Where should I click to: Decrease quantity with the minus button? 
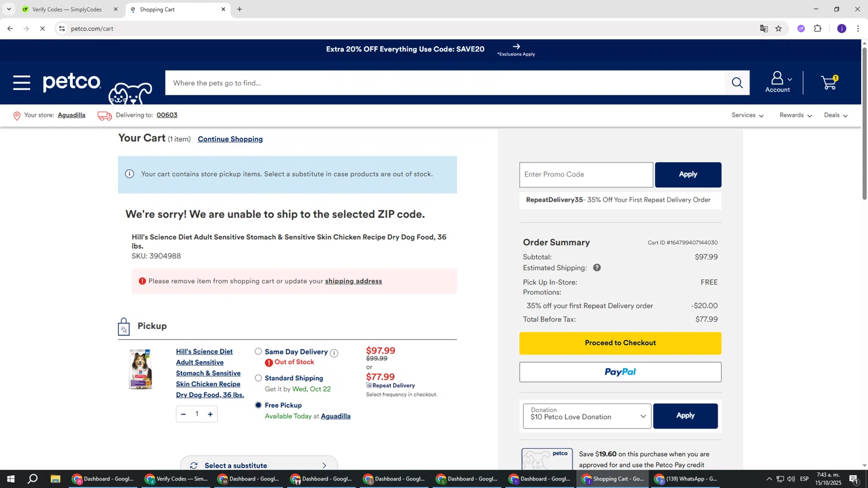(x=183, y=414)
